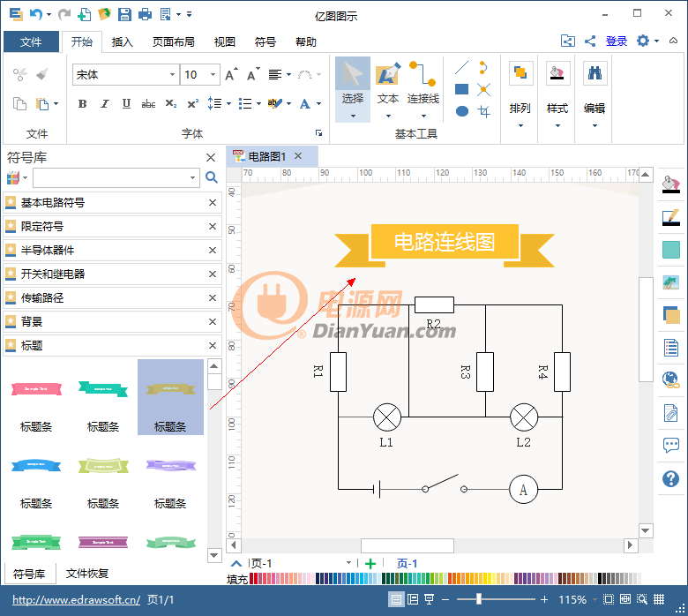Viewport: 688px width, 616px height.
Task: Toggle superscript formatting
Action: 192,104
